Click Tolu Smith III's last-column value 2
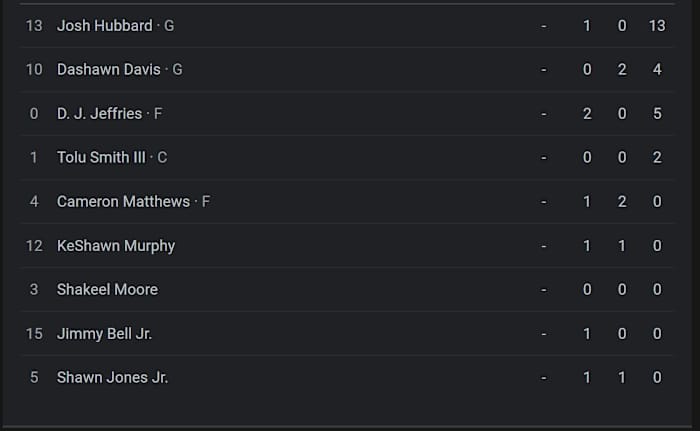Viewport: 700px width, 431px height. [x=657, y=157]
